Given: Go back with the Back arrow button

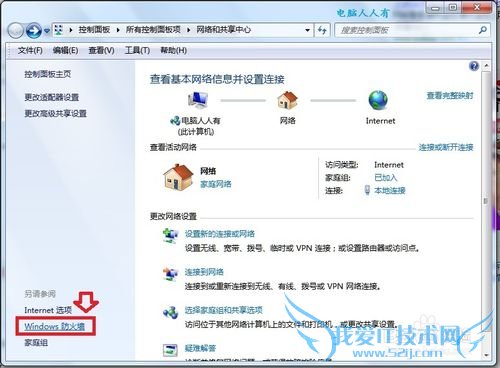Looking at the screenshot, I should tap(15, 31).
